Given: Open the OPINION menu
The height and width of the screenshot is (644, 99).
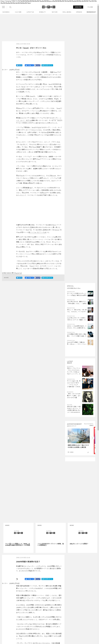Looking at the screenshot, I should pos(79,12).
